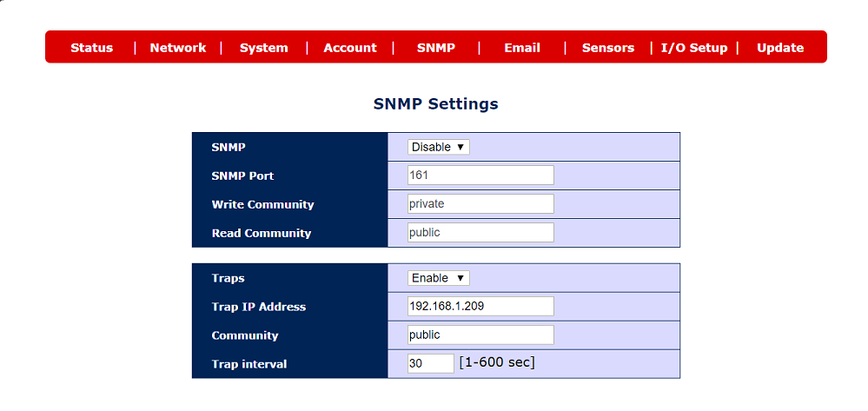Click the [1-600 sec] hint text
The image size is (868, 411).
point(497,363)
